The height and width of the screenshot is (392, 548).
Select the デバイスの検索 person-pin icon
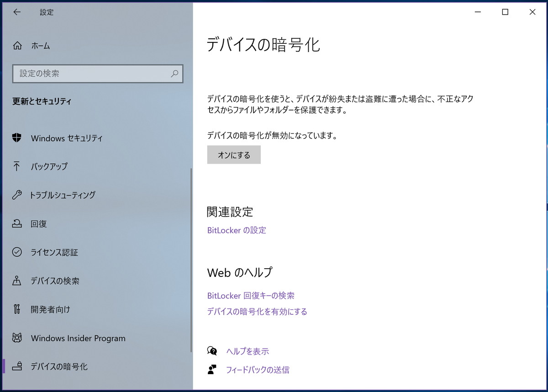coord(17,281)
